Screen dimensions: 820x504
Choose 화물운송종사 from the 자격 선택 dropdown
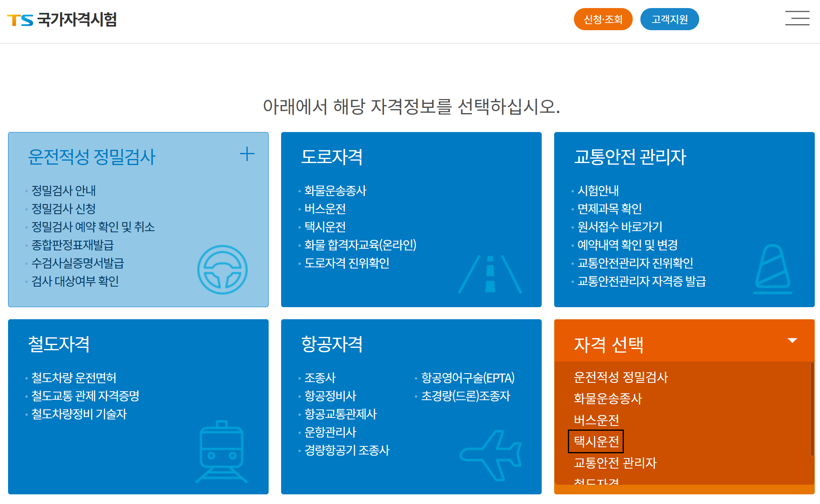tap(607, 399)
